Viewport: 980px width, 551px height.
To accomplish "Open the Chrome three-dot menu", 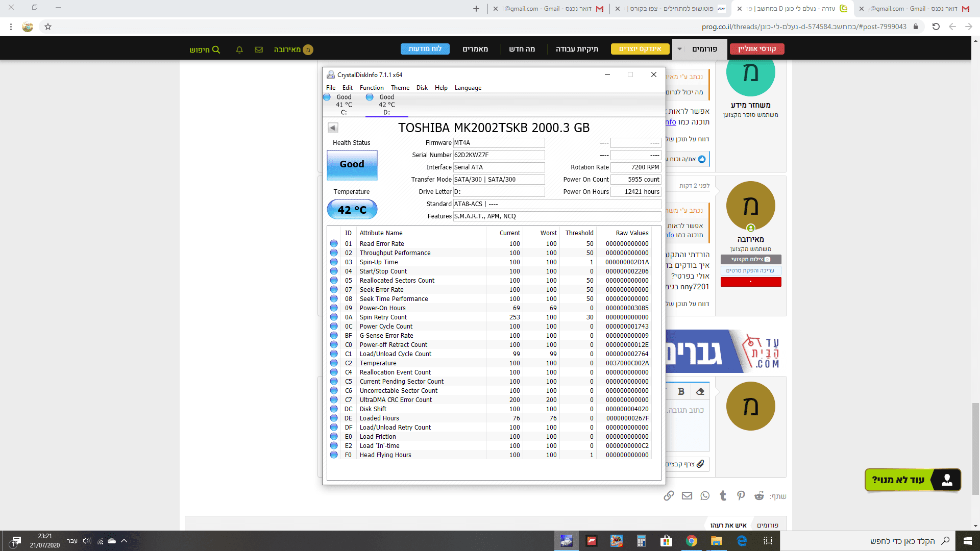I will click(x=11, y=27).
